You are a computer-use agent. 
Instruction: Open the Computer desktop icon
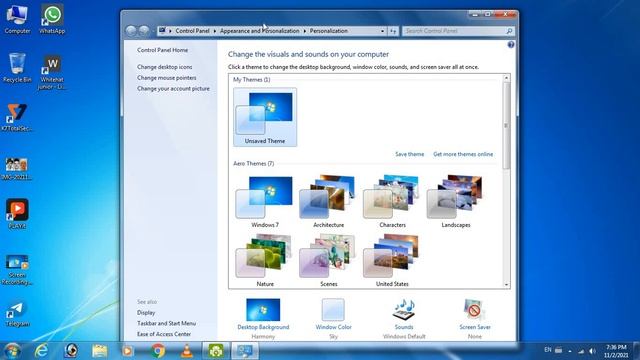[x=17, y=19]
